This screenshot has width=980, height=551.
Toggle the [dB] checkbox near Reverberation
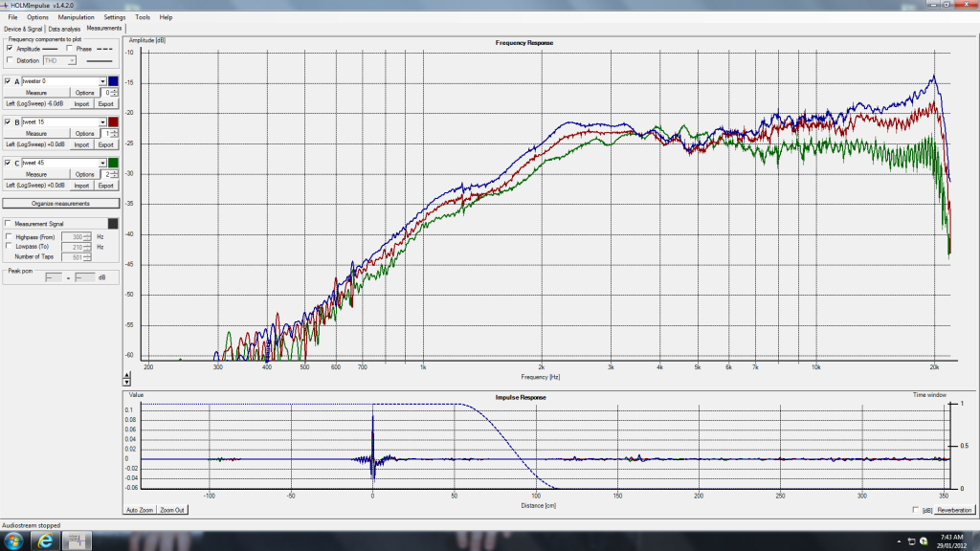[916, 510]
